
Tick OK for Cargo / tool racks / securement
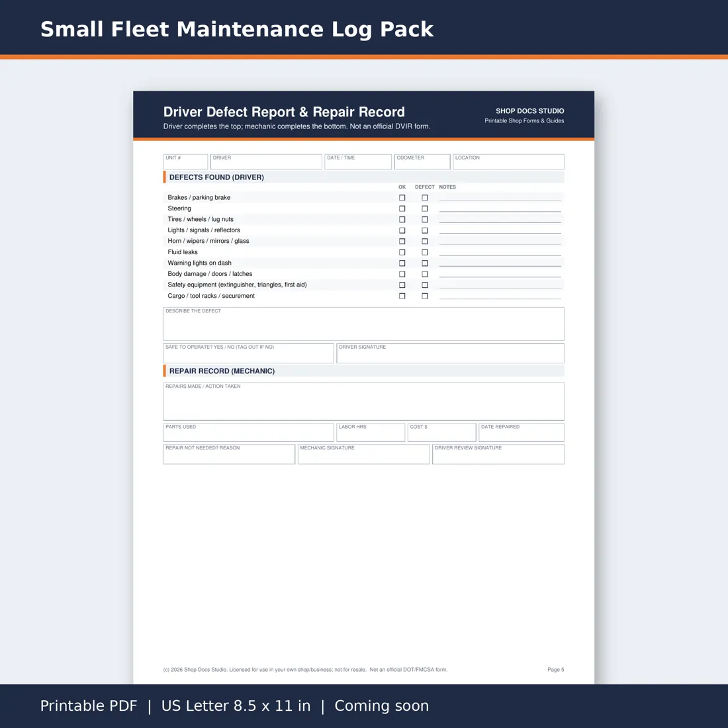point(402,296)
